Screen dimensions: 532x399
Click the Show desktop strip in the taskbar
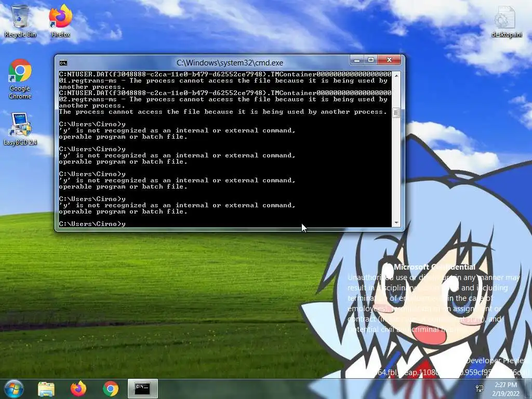[x=528, y=389]
